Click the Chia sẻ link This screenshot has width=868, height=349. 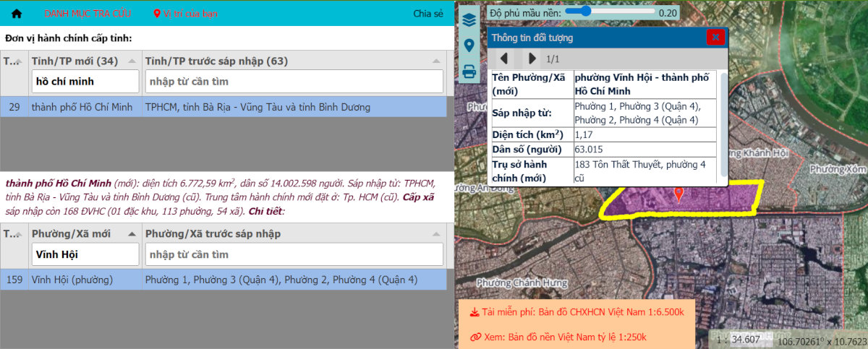tap(427, 14)
